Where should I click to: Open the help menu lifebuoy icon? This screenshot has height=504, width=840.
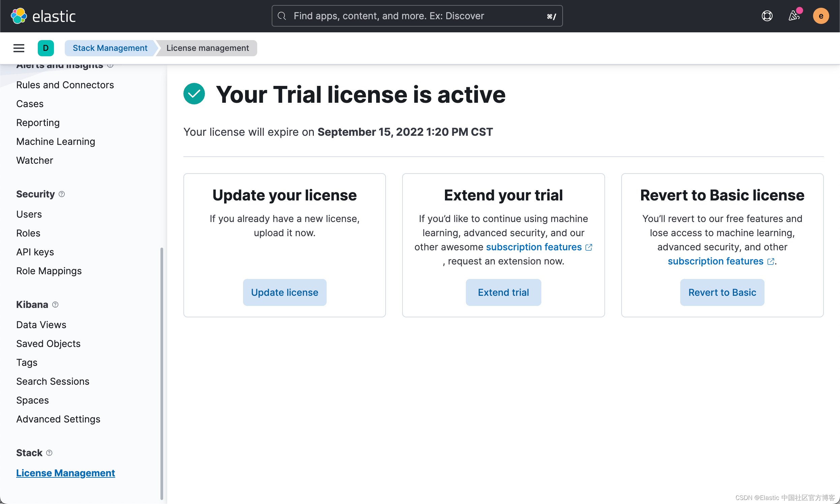767,16
